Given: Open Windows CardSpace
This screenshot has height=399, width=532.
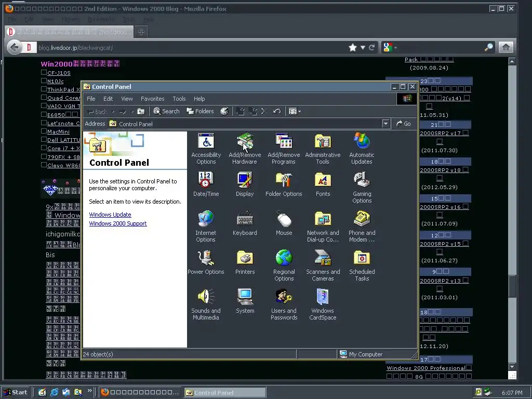Looking at the screenshot, I should 323,304.
